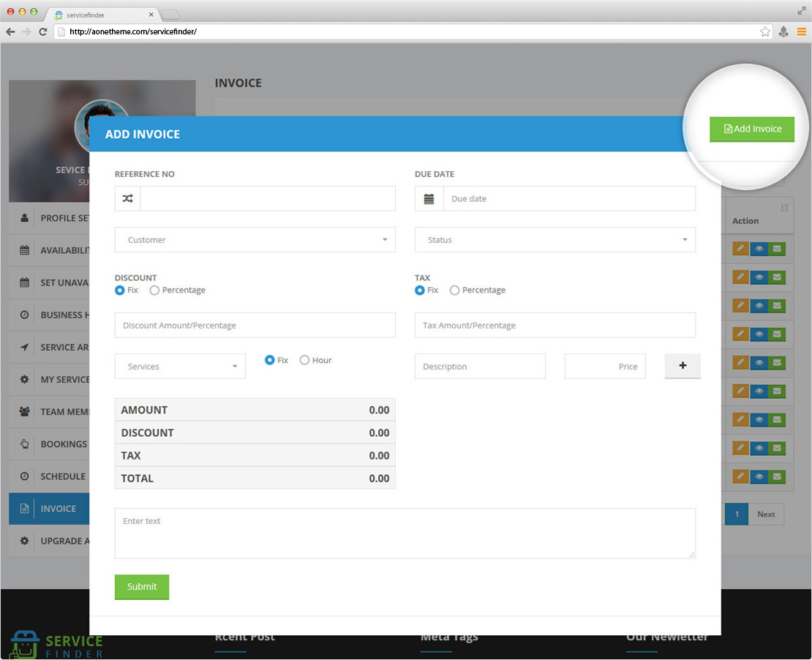This screenshot has width=812, height=660.
Task: Click the browser reload icon
Action: [43, 31]
